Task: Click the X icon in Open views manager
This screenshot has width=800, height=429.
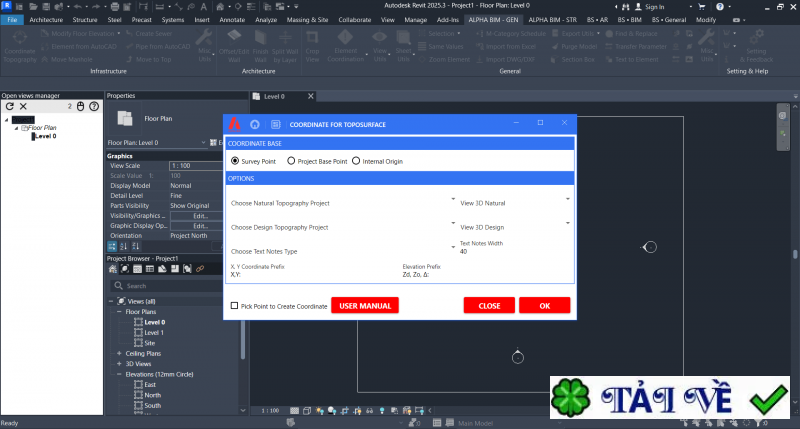Action: pyautogui.click(x=24, y=106)
